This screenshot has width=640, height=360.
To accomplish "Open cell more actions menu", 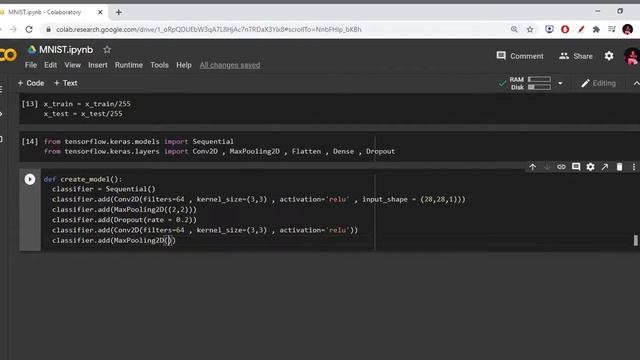I will coord(634,167).
